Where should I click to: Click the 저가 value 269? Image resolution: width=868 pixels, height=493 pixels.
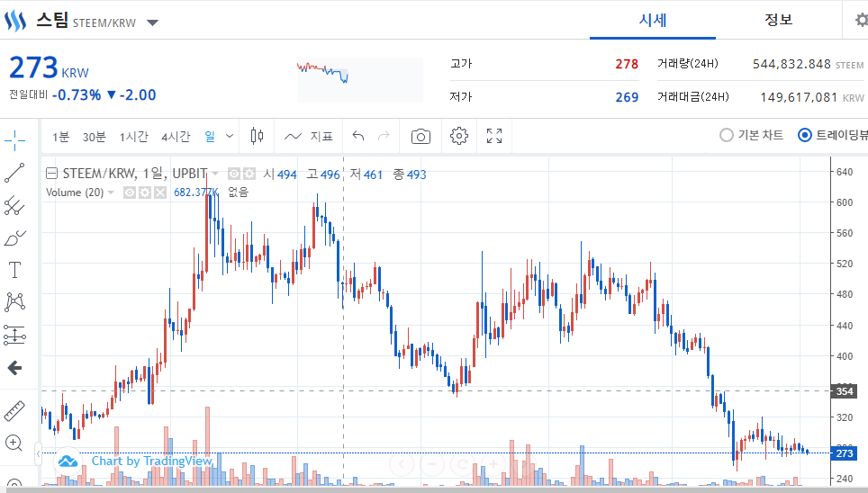tap(627, 97)
